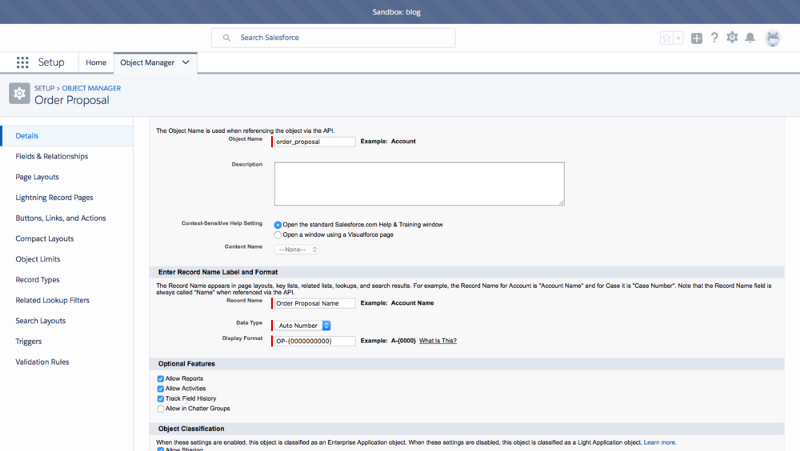
Task: Click the Order Proposal object gear icon
Action: 19,93
